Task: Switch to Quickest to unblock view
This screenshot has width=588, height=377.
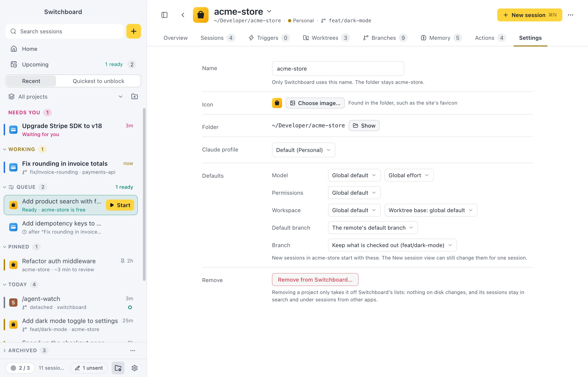Action: point(98,81)
